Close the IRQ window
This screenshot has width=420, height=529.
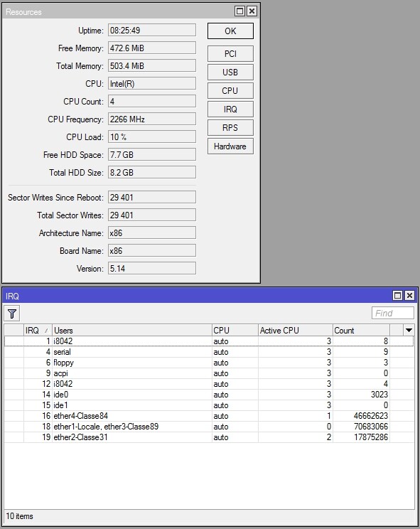pos(409,296)
